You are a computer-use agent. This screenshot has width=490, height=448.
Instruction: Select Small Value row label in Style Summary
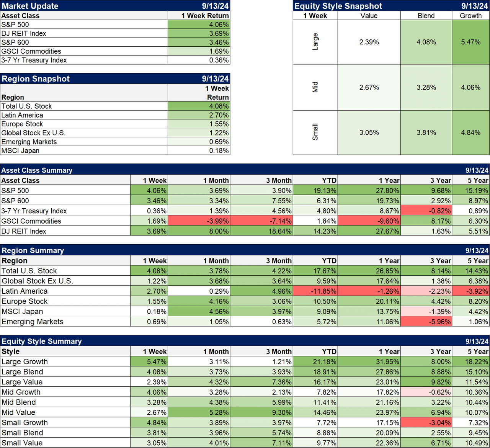pos(22,443)
